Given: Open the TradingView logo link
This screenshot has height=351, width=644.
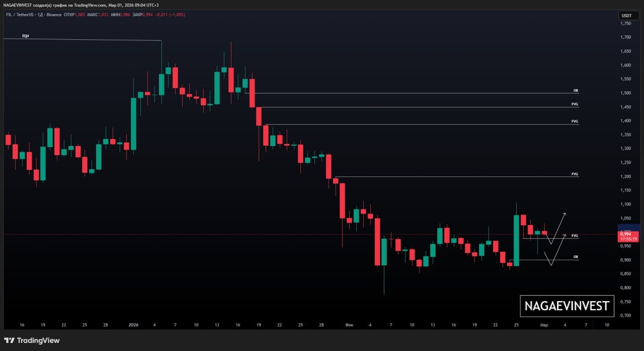Looking at the screenshot, I should (x=32, y=340).
